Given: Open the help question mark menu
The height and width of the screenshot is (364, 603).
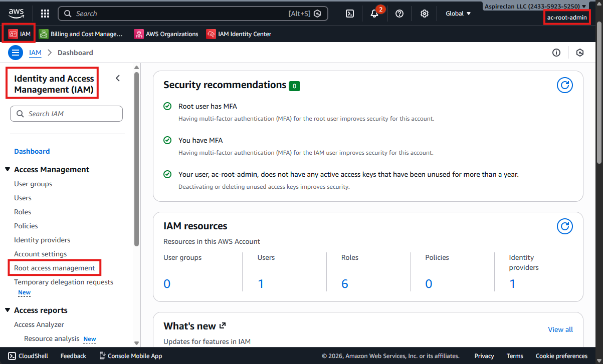Looking at the screenshot, I should 399,14.
